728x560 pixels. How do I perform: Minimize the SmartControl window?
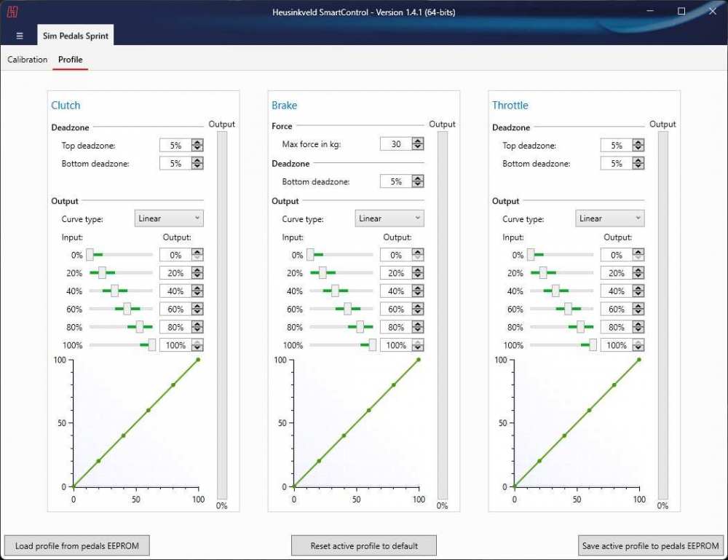point(650,11)
